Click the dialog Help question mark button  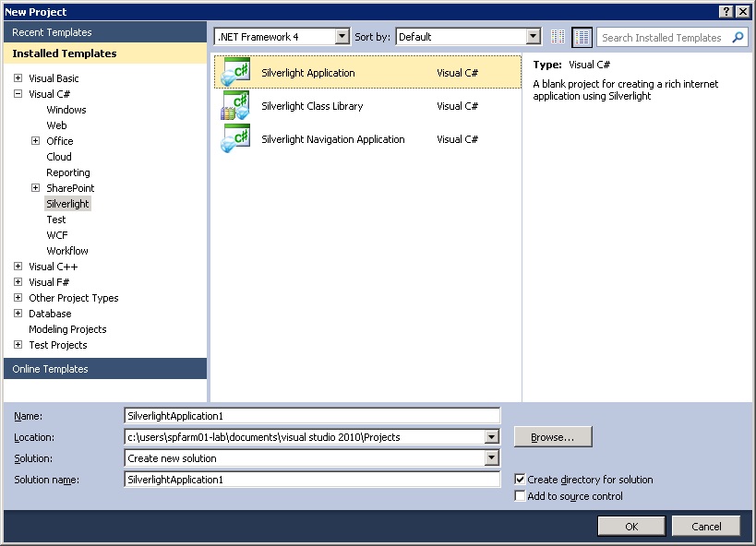[726, 12]
